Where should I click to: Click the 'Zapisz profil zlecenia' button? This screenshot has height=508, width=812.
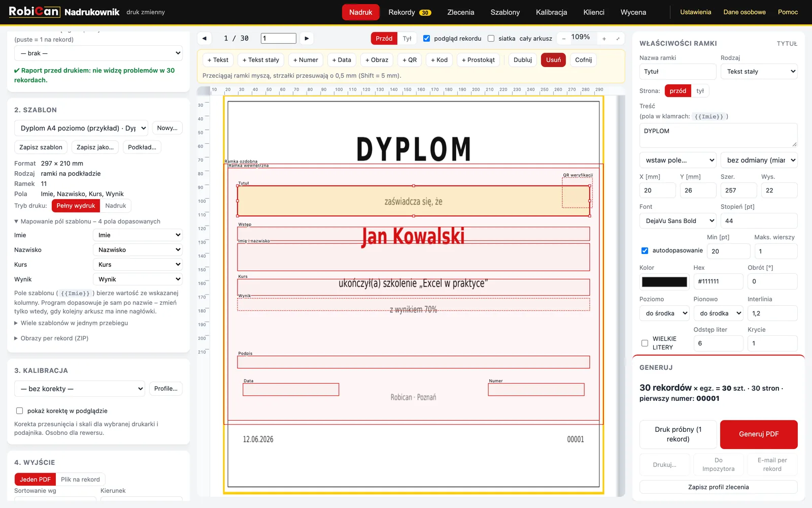719,487
